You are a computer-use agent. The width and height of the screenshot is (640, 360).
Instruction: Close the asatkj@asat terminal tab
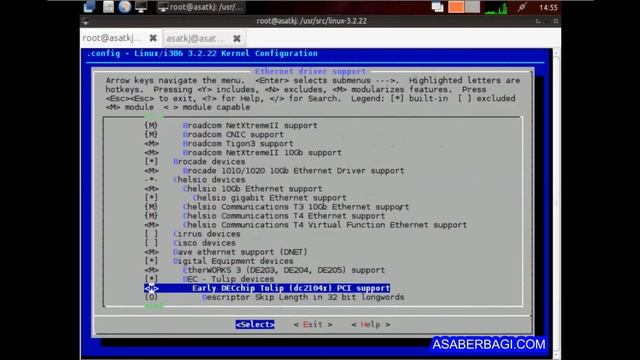[x=237, y=38]
